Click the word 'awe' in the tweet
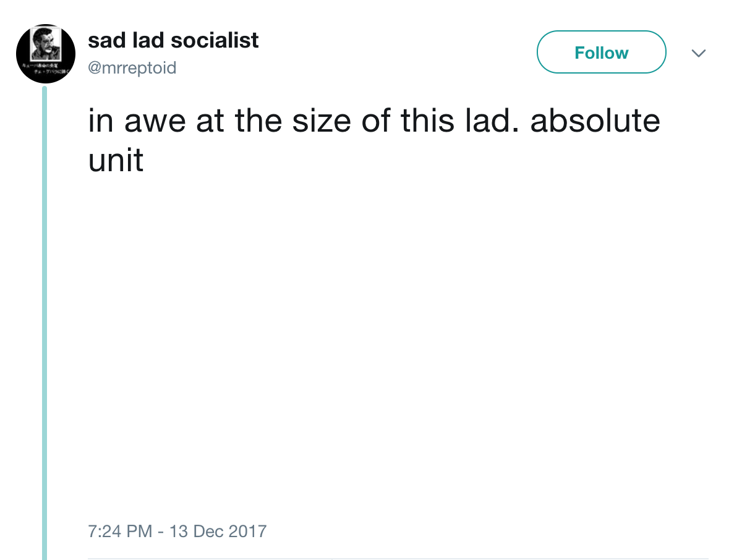The image size is (742, 560). pos(156,121)
